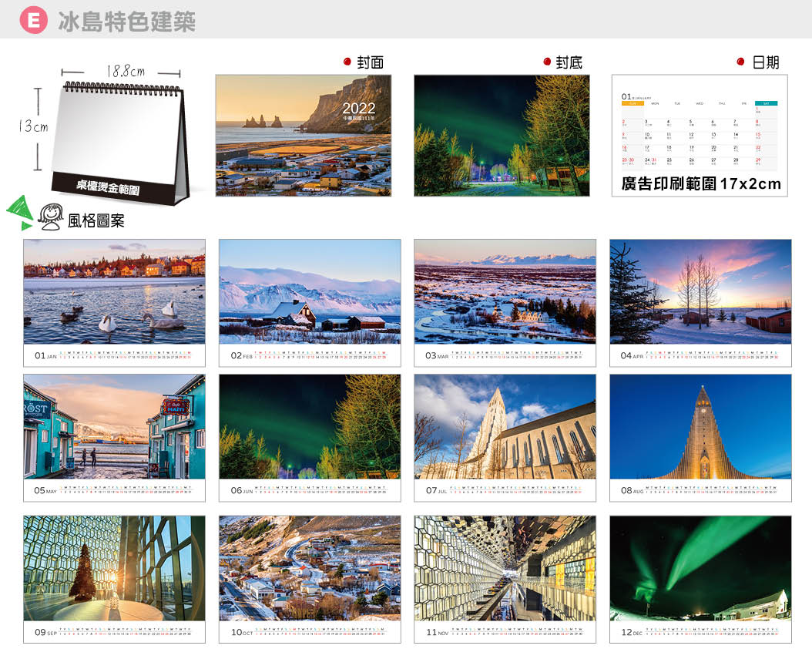Select the 02 FEB snowy cabin photo
Image resolution: width=812 pixels, height=659 pixels.
click(x=310, y=291)
